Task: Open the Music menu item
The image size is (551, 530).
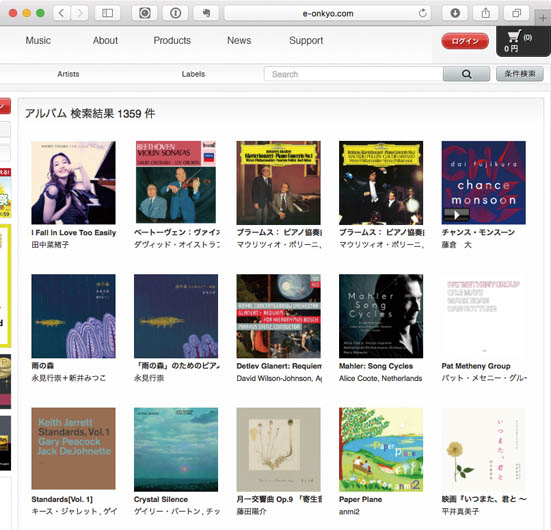Action: (38, 40)
